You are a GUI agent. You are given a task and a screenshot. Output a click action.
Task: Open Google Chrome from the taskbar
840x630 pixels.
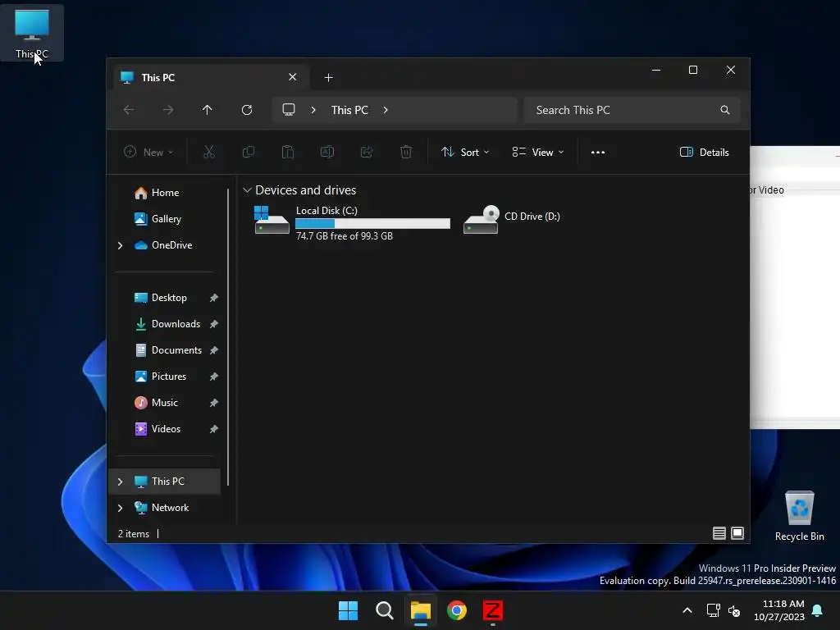[456, 610]
